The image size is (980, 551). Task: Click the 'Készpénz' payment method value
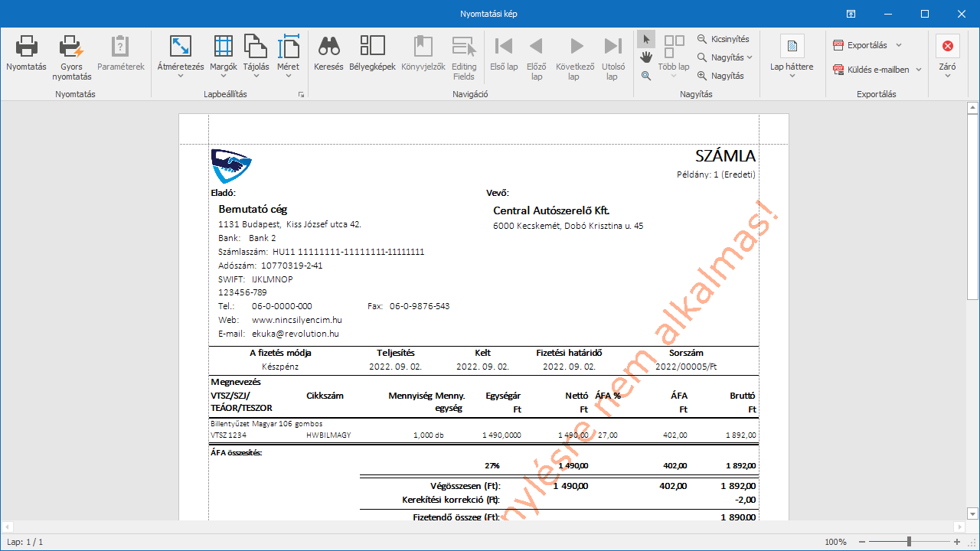click(x=280, y=367)
